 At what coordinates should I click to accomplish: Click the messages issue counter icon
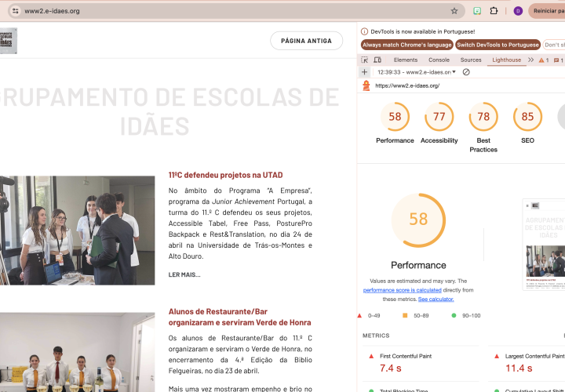pyautogui.click(x=559, y=60)
